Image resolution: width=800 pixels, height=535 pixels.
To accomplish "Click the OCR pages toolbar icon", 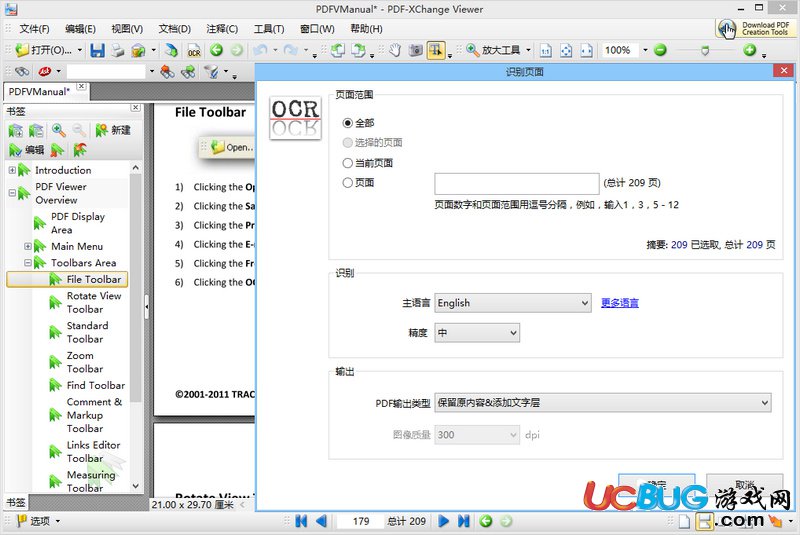I will pos(194,50).
